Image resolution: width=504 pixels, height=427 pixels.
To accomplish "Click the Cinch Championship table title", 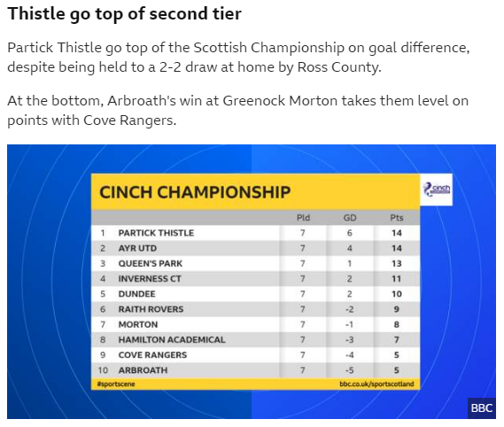I will point(195,192).
